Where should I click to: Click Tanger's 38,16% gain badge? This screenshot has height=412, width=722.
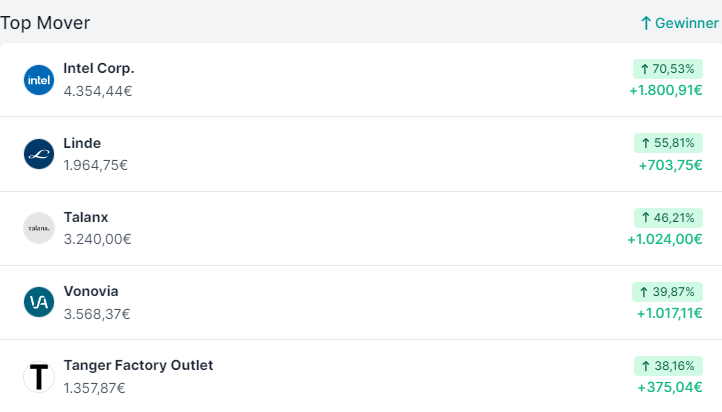[667, 365]
